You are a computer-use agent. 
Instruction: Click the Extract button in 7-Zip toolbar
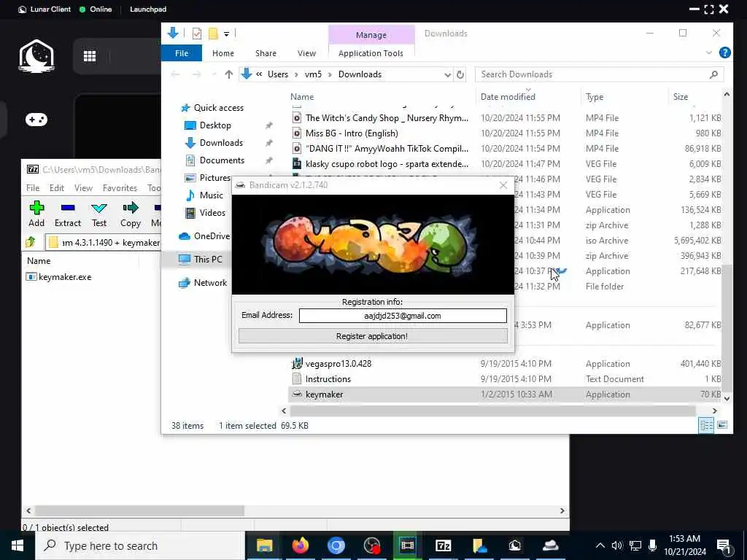68,214
